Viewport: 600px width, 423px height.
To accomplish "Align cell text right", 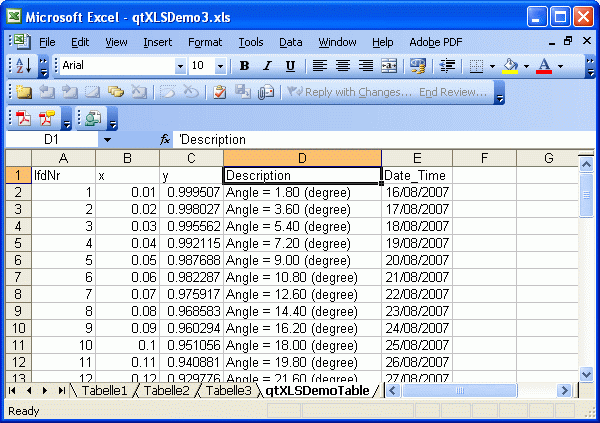I will [365, 66].
